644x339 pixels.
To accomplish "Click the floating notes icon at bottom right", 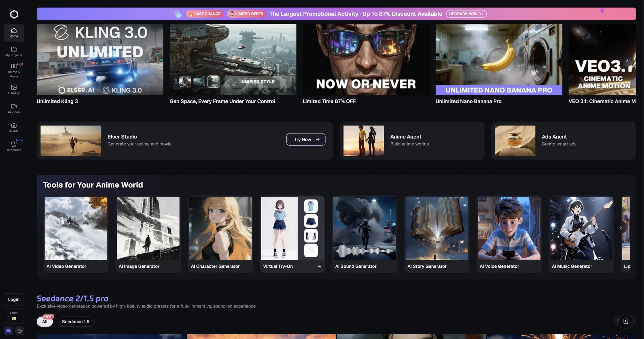I will point(626,321).
